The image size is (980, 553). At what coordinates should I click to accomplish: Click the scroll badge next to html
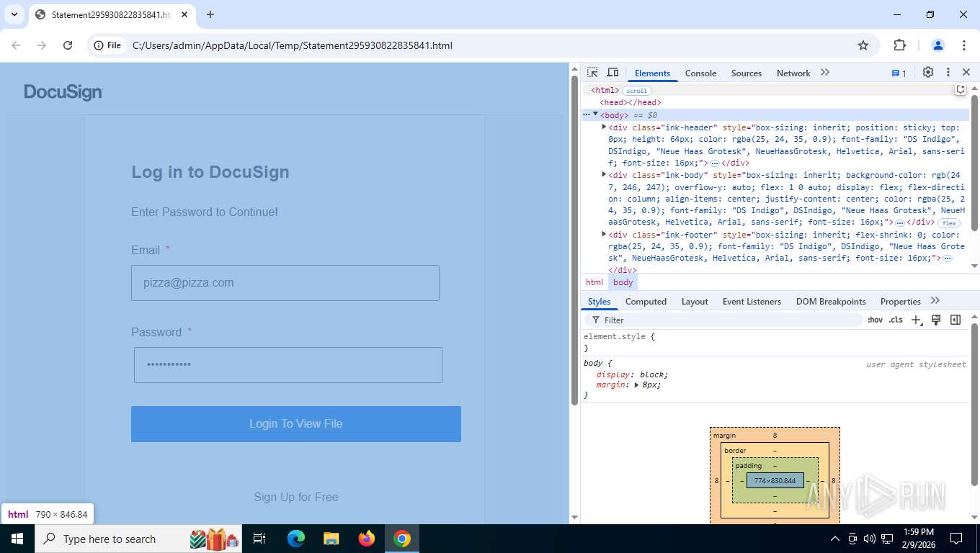tap(636, 91)
